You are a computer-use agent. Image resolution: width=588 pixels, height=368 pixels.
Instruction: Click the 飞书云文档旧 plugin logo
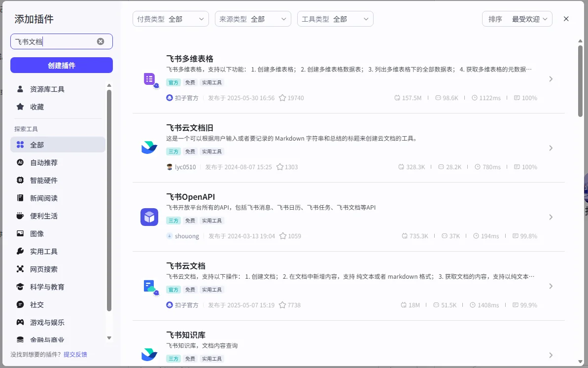click(149, 147)
